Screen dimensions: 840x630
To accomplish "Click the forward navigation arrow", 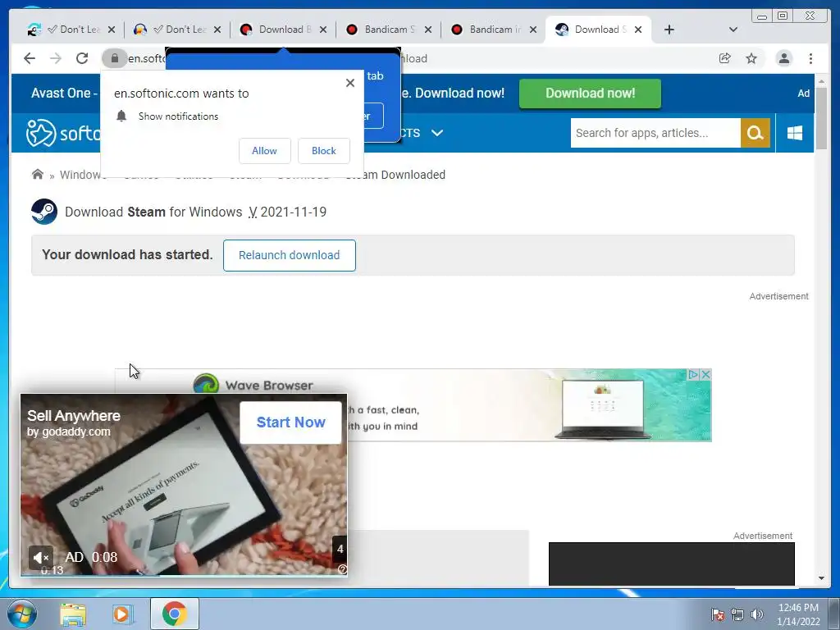I will click(56, 58).
